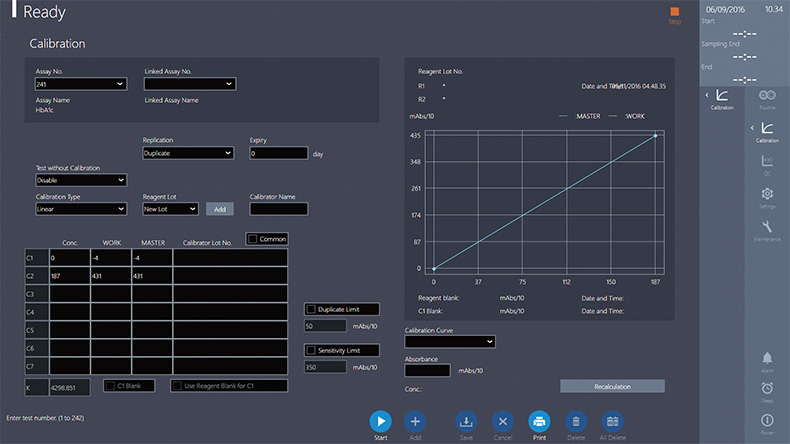The image size is (790, 444).
Task: Open the Replication dropdown showing Duplicate
Action: [188, 153]
